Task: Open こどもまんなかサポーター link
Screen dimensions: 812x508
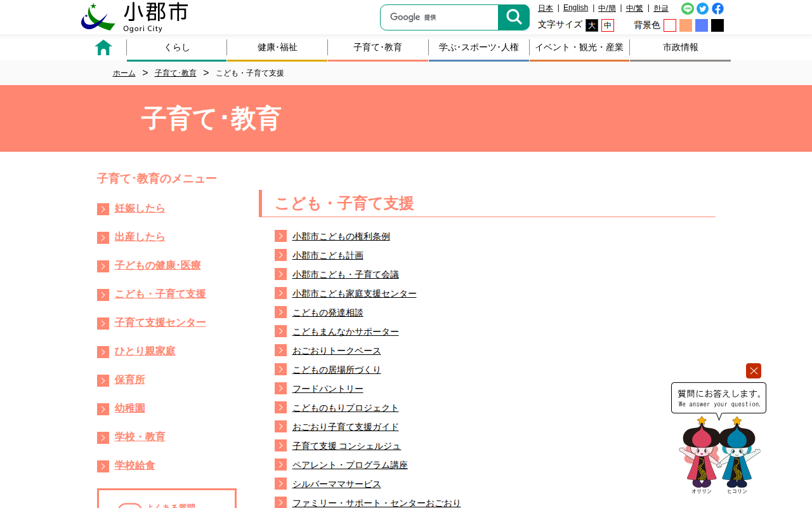Action: pyautogui.click(x=346, y=331)
